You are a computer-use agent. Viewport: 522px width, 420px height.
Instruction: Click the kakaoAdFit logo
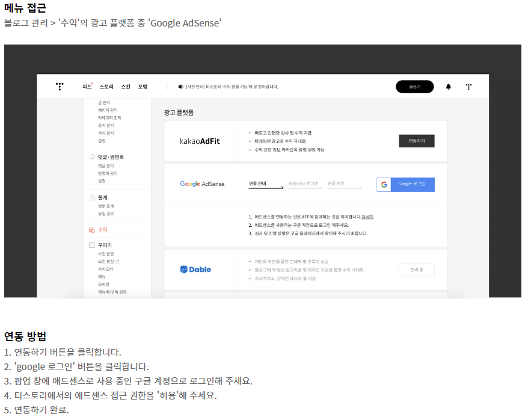pos(200,141)
